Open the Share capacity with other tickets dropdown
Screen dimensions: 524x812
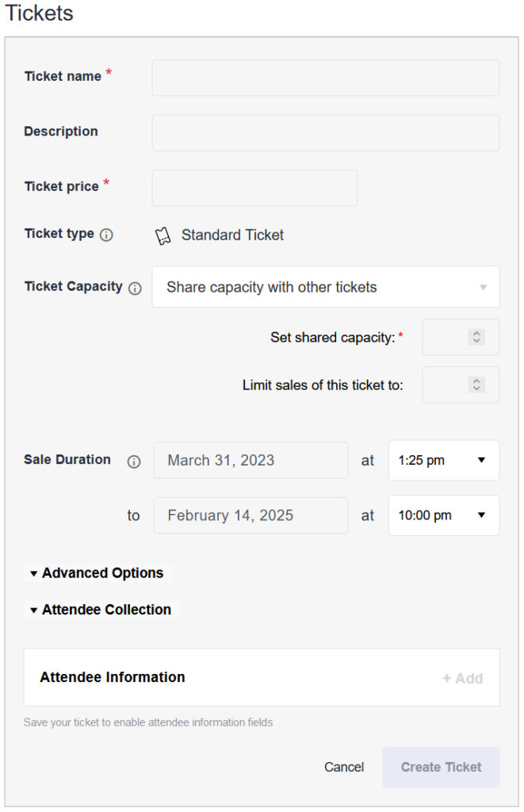(x=325, y=287)
